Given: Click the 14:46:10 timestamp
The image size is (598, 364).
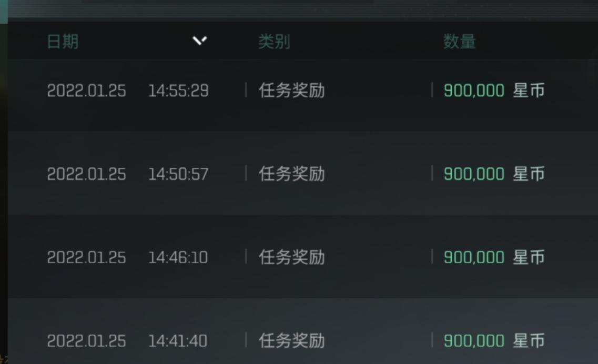Looking at the screenshot, I should 178,257.
